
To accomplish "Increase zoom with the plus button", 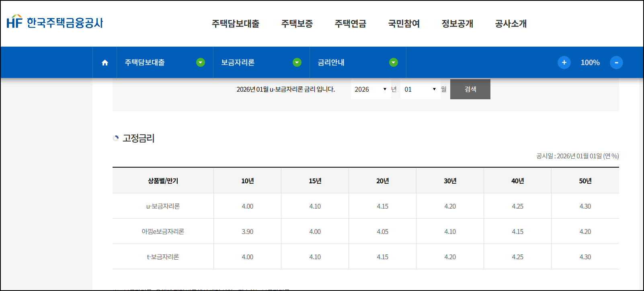I will [x=564, y=62].
